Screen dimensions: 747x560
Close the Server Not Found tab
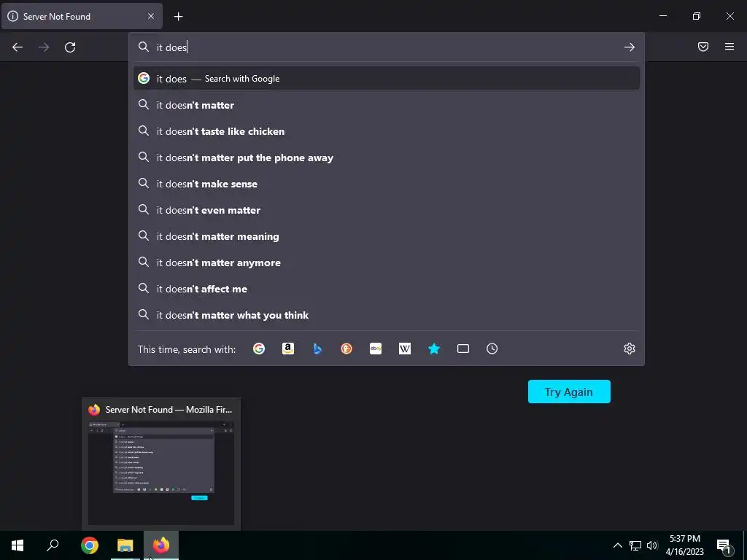(150, 16)
